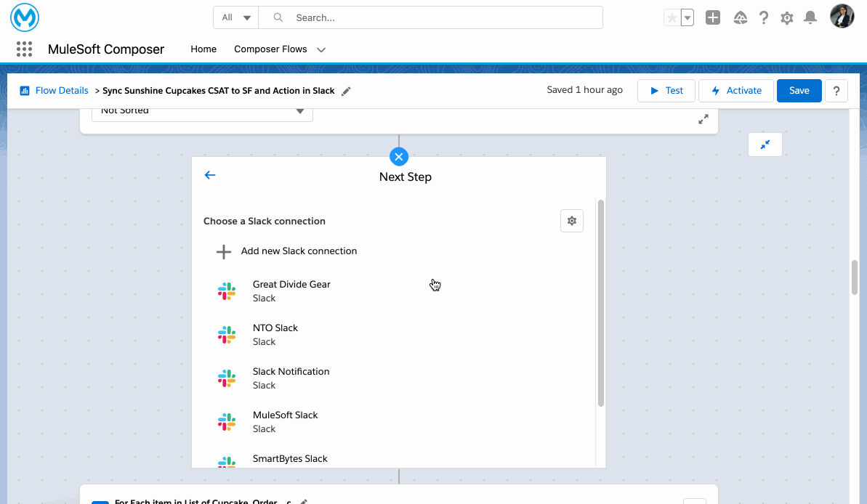Image resolution: width=867 pixels, height=504 pixels.
Task: Open the user profile avatar
Action: (842, 16)
